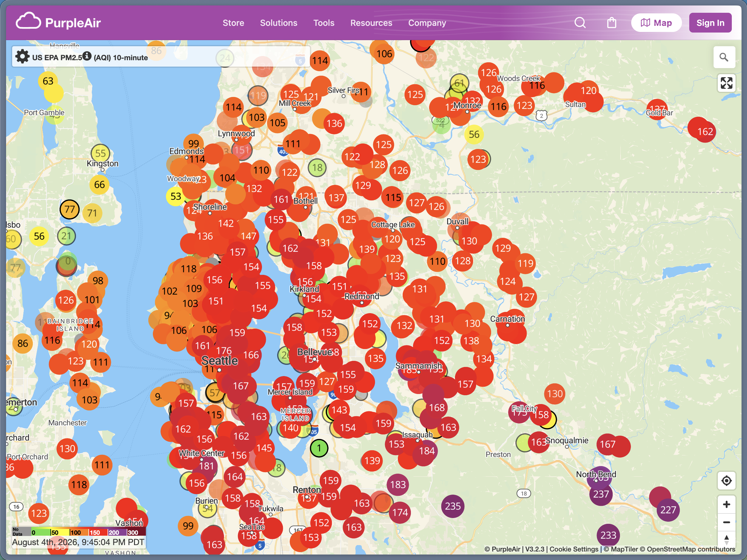Open Cookie Settings link
The image size is (747, 560).
pyautogui.click(x=574, y=549)
